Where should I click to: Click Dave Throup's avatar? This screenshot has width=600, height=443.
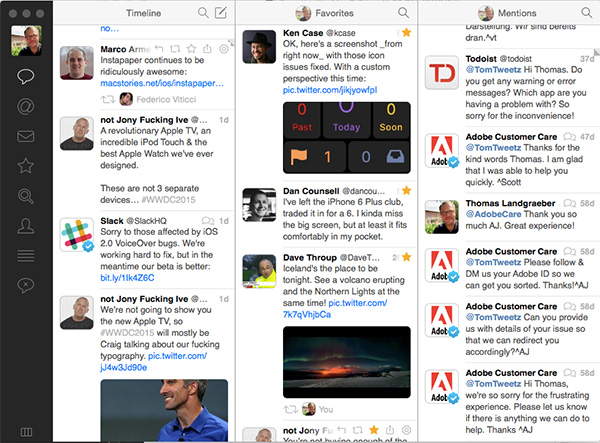[259, 271]
